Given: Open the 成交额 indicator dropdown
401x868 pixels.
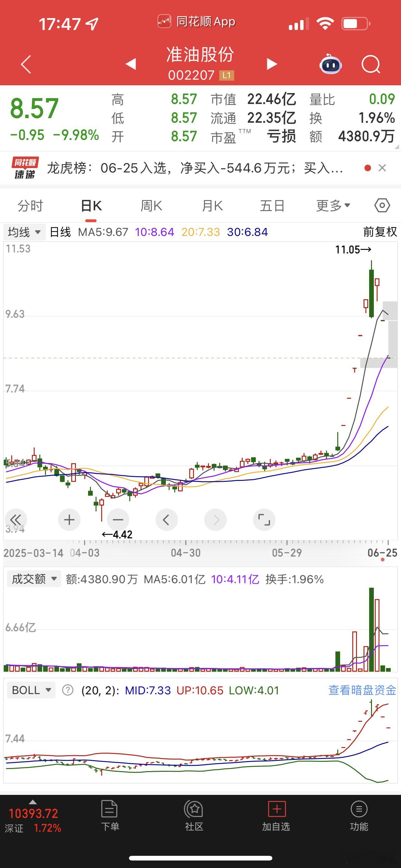Looking at the screenshot, I should click(34, 579).
